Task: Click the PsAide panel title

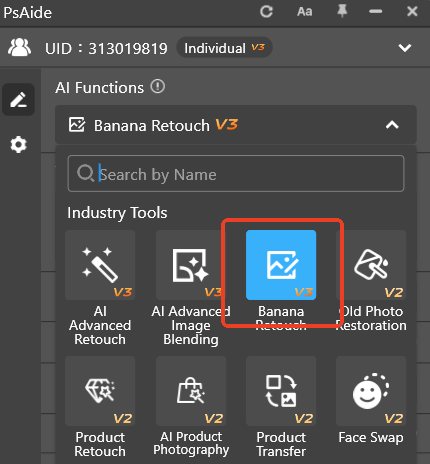Action: [x=28, y=13]
